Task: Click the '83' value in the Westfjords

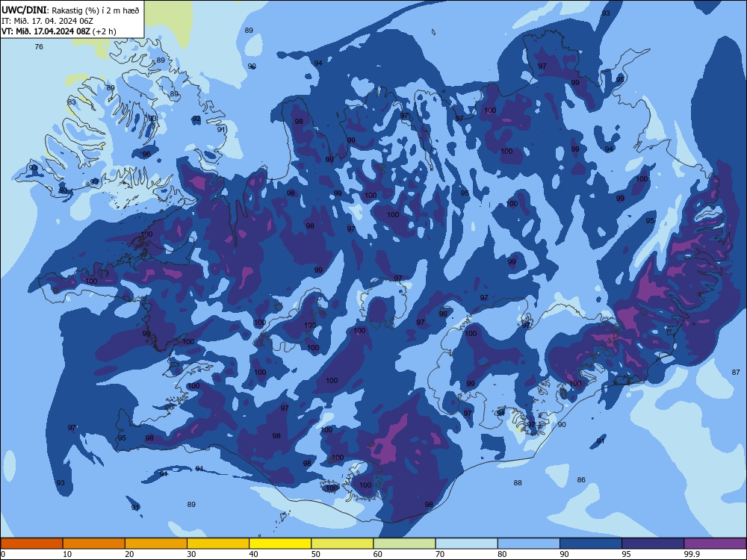Action: 72,102
